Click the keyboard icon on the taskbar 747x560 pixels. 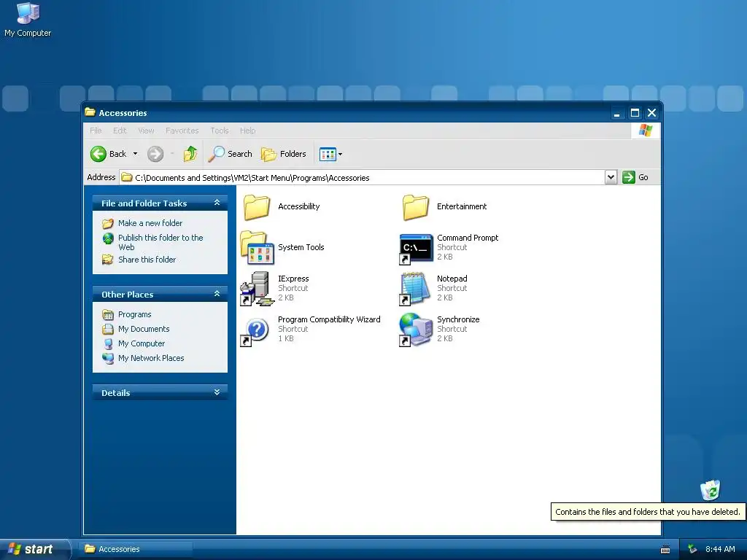click(665, 550)
